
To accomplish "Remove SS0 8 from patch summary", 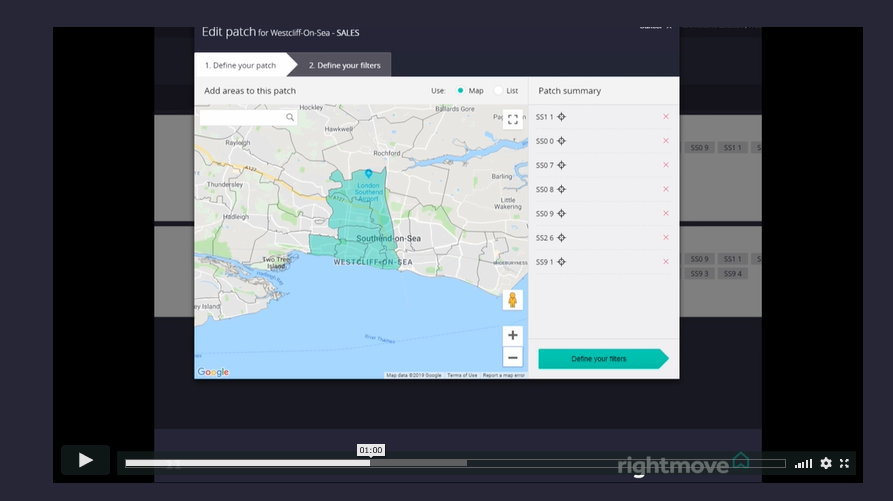I will click(666, 189).
